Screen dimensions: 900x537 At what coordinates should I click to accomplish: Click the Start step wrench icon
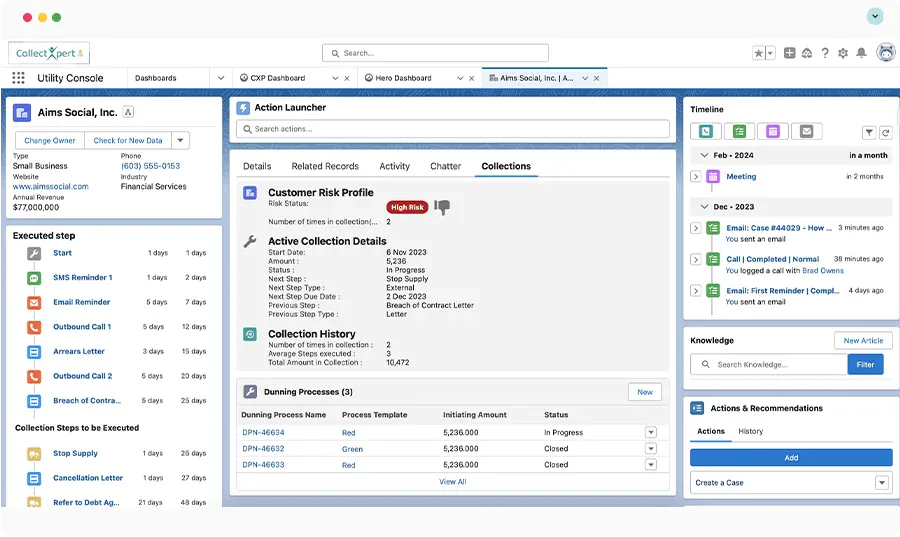point(34,253)
